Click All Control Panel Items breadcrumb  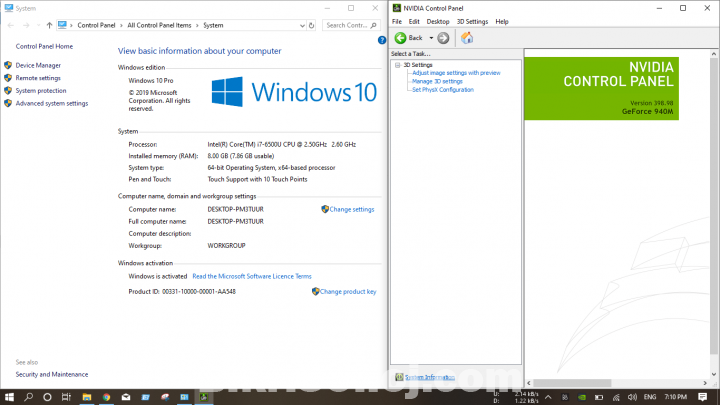click(159, 25)
